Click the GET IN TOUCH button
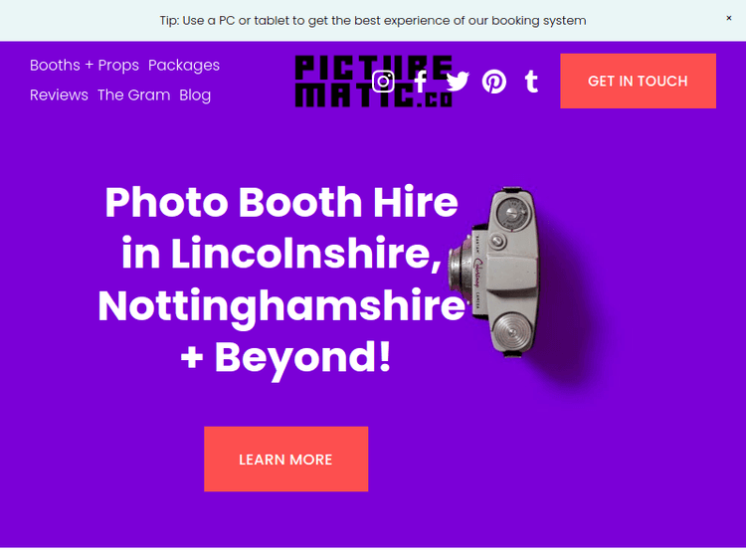This screenshot has height=560, width=746. click(x=638, y=81)
